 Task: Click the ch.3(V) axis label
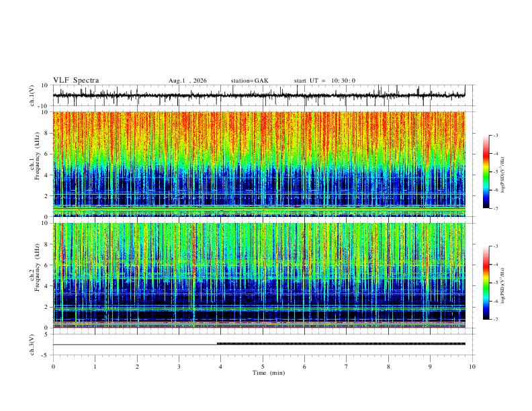(x=32, y=345)
